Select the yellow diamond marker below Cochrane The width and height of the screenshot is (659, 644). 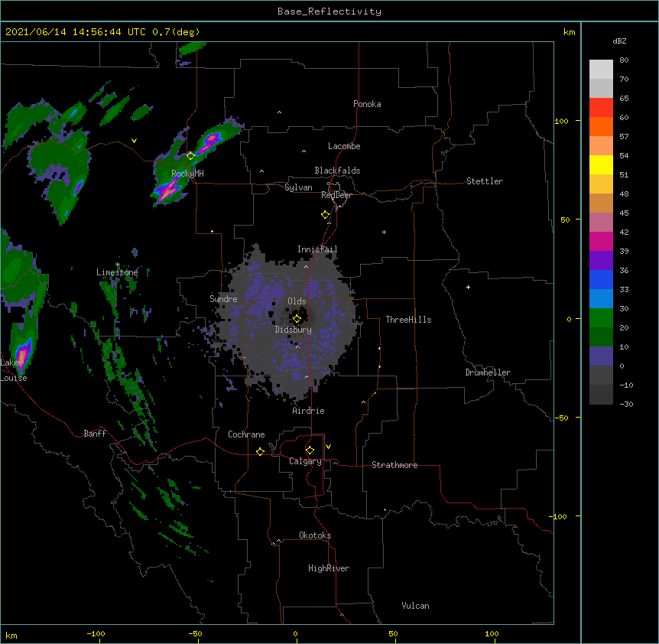click(260, 451)
